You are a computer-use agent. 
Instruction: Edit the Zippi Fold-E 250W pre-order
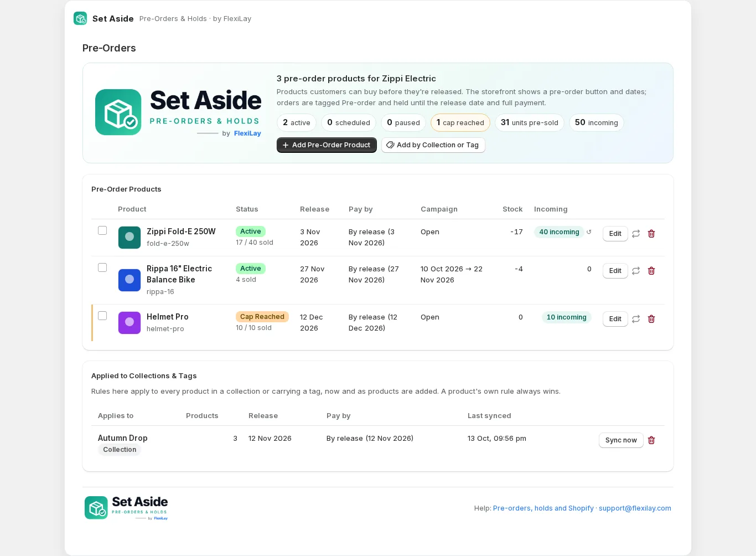615,234
